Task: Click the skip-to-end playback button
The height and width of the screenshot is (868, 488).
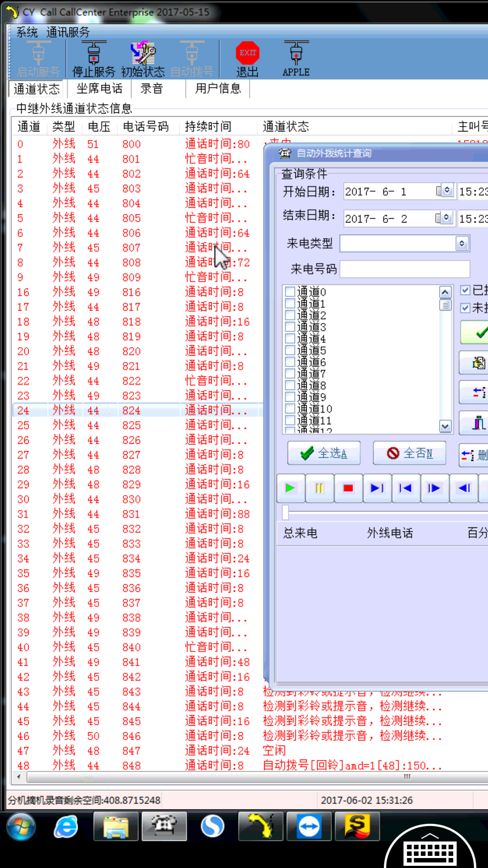Action: pos(377,488)
